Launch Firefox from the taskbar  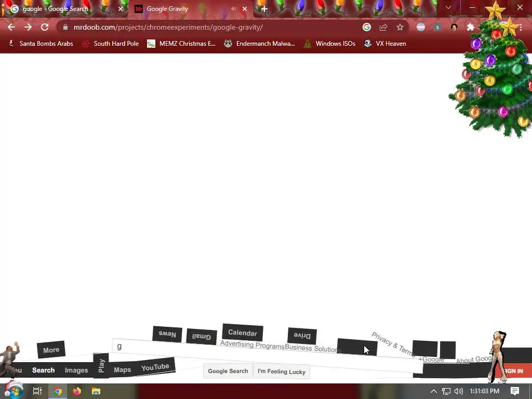77,391
